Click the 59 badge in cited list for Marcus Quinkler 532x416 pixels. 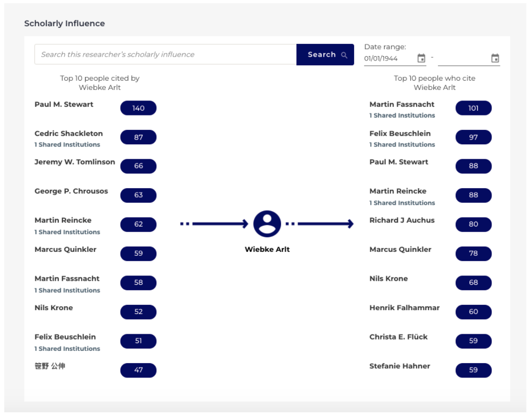point(138,253)
